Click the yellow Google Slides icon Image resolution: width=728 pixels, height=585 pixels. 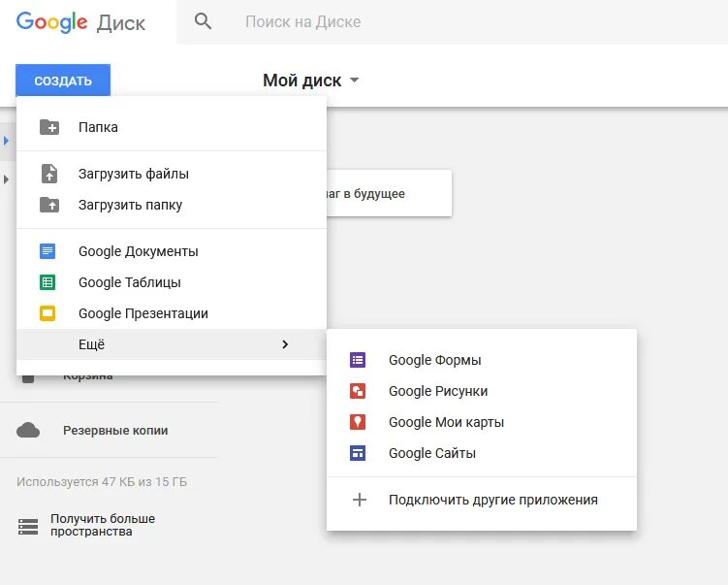tap(47, 313)
